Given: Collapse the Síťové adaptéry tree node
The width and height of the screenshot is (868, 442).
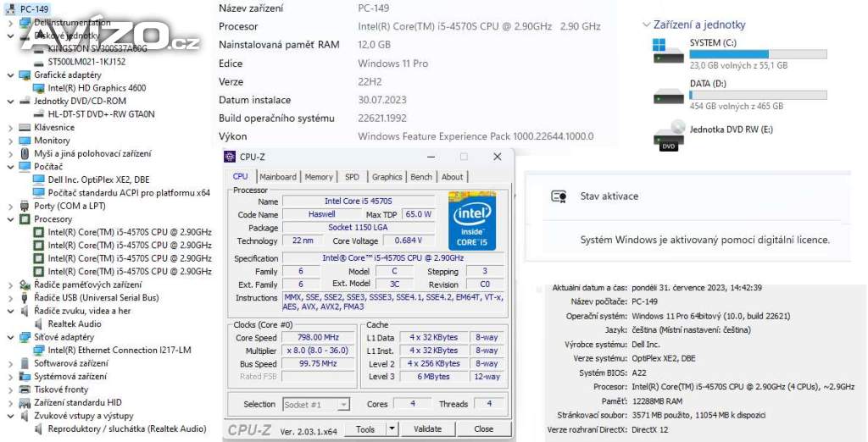Looking at the screenshot, I should [10, 337].
